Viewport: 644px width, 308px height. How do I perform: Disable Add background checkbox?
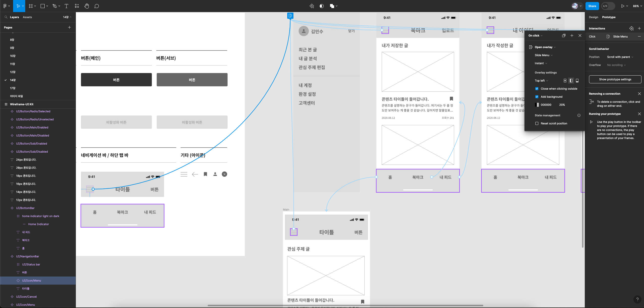[537, 97]
